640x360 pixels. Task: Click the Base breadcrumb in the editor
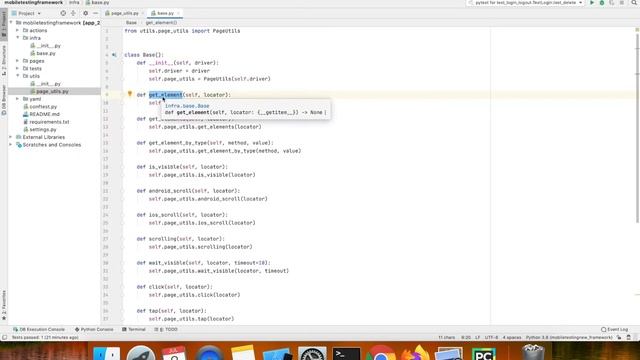tap(131, 22)
